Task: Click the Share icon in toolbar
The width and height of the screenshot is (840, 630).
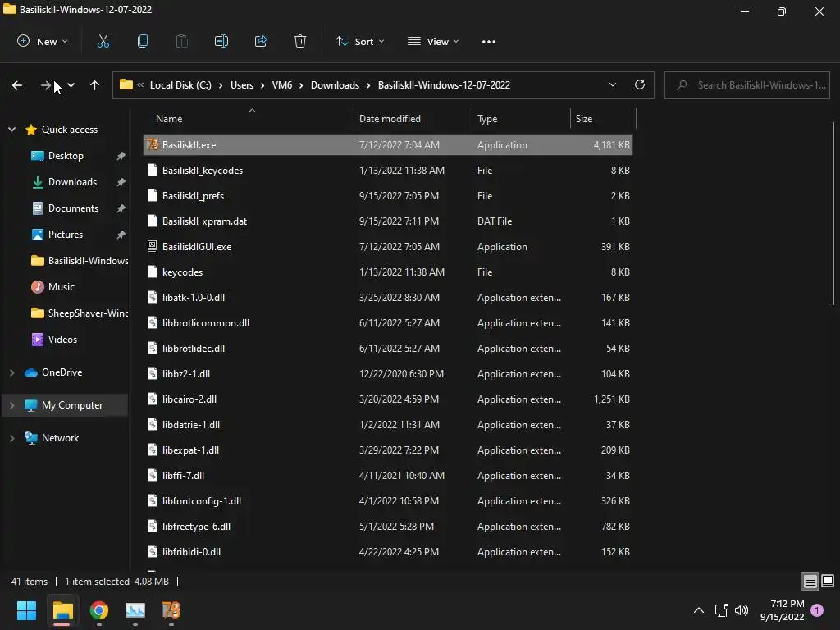Action: click(261, 41)
